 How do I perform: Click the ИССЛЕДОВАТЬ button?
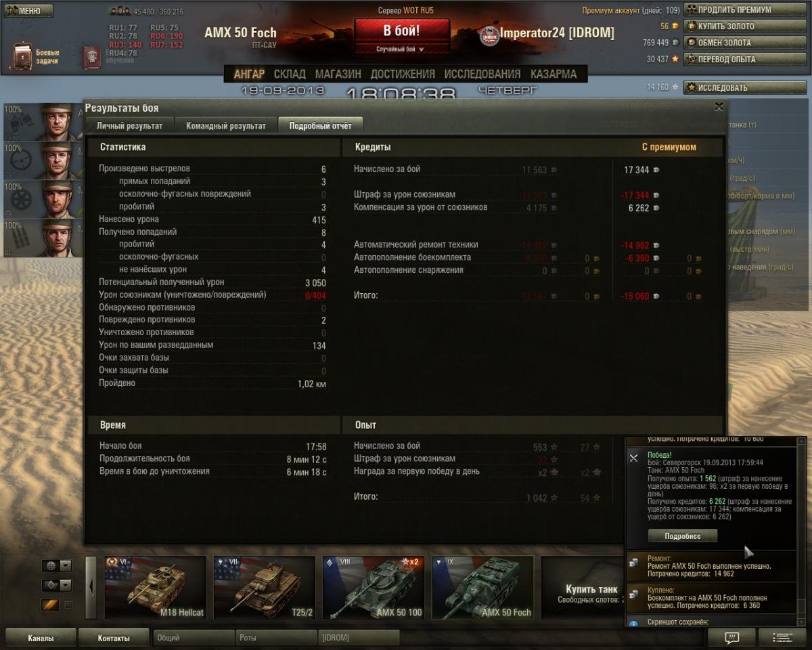click(746, 87)
